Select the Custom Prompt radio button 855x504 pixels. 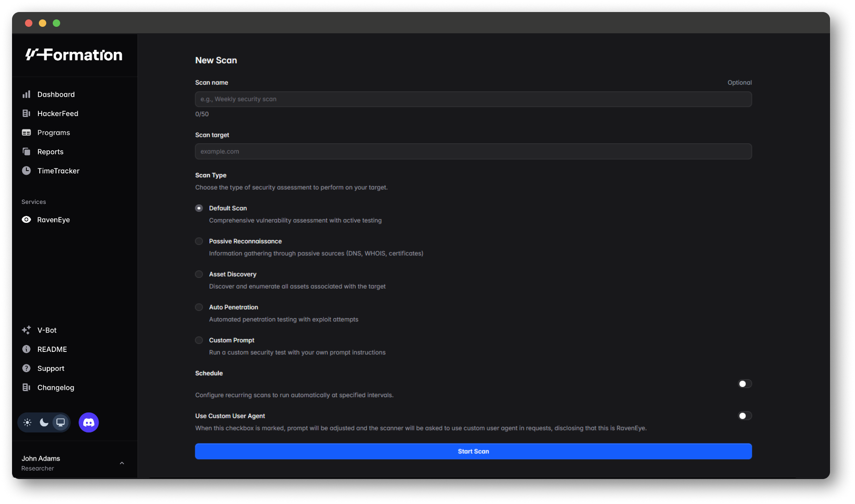pos(199,340)
